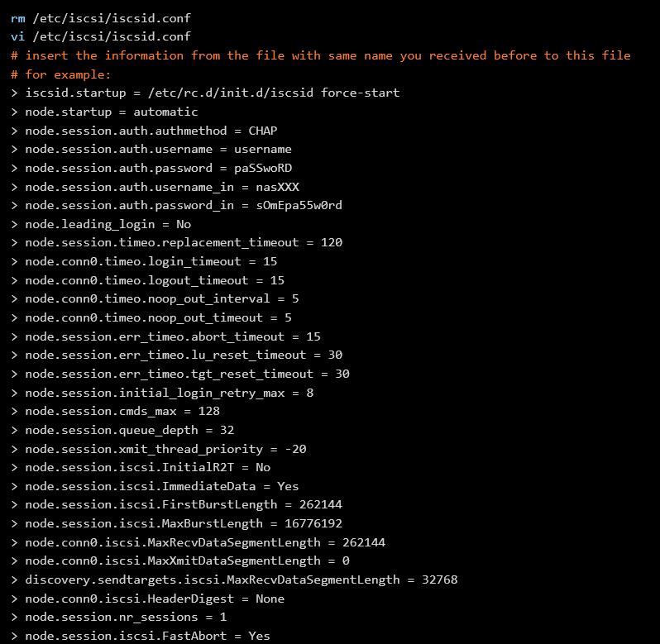The width and height of the screenshot is (660, 644).
Task: Click the FastAbort = Yes line
Action: [140, 636]
